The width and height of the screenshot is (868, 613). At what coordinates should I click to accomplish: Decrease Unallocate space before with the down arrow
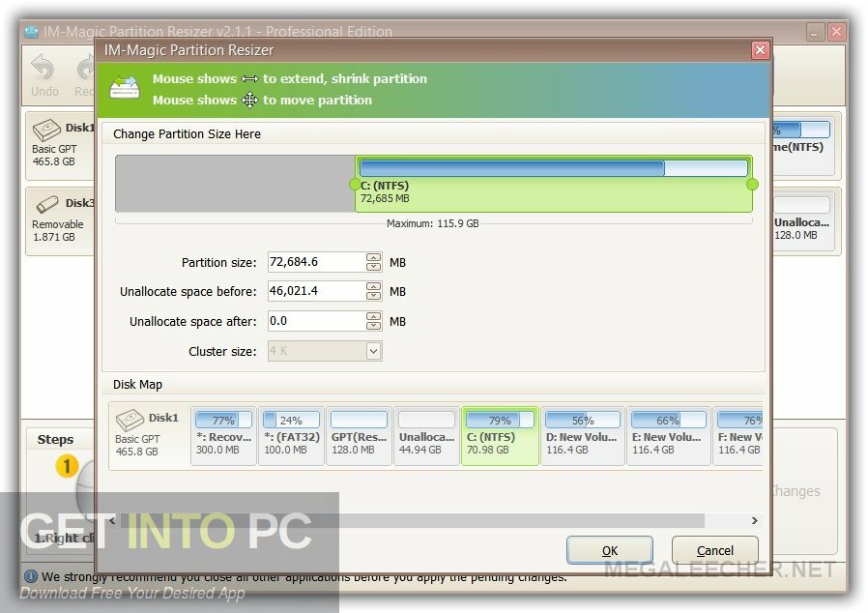[x=374, y=295]
